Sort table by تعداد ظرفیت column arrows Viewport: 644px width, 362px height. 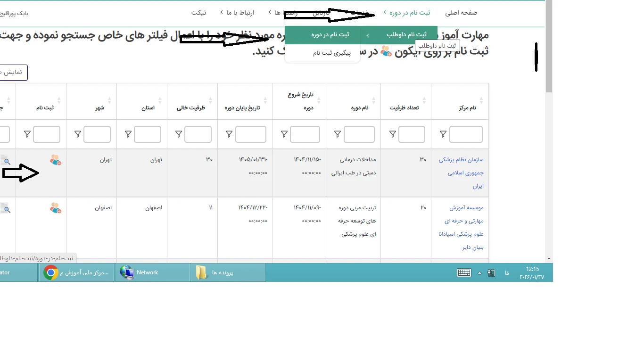tap(424, 100)
